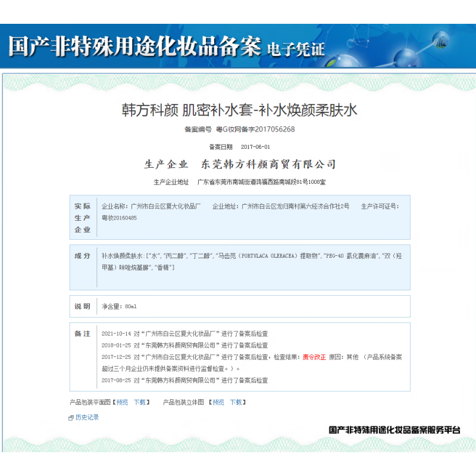The image size is (476, 476).
Task: Open the 历史记录 link
Action: tap(87, 418)
